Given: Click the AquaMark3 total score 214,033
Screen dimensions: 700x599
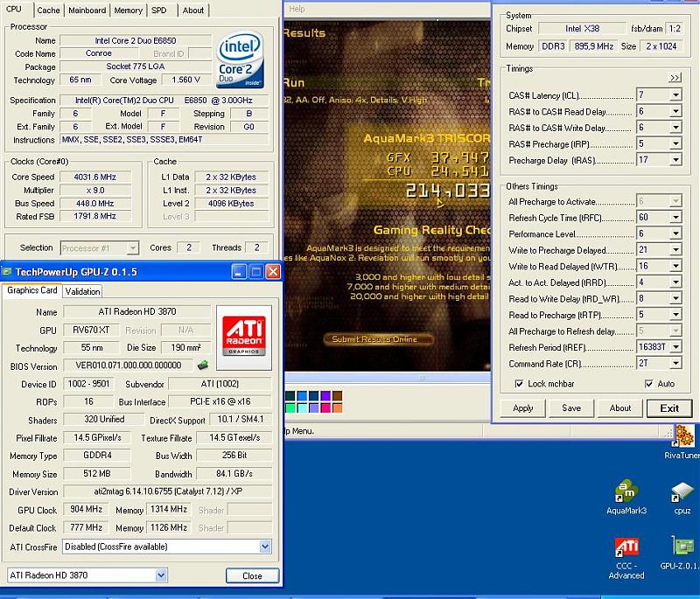Looking at the screenshot, I should [447, 192].
